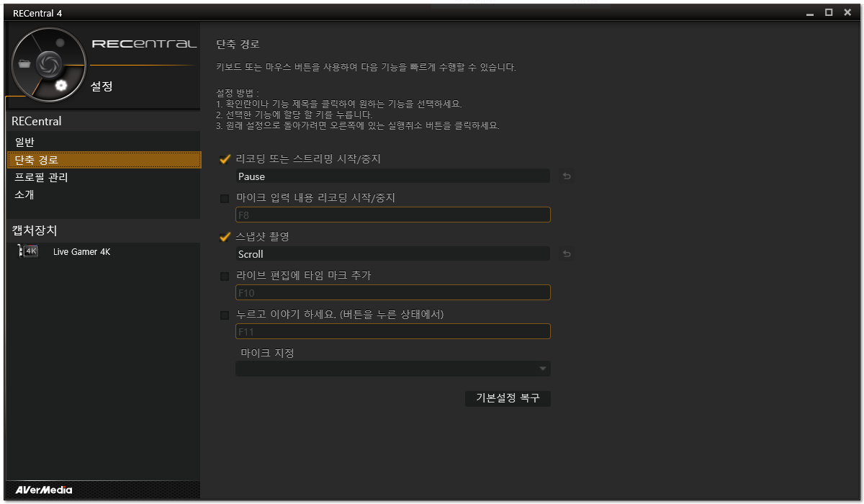Image resolution: width=864 pixels, height=504 pixels.
Task: Click the F8 hotkey field
Action: coord(393,215)
